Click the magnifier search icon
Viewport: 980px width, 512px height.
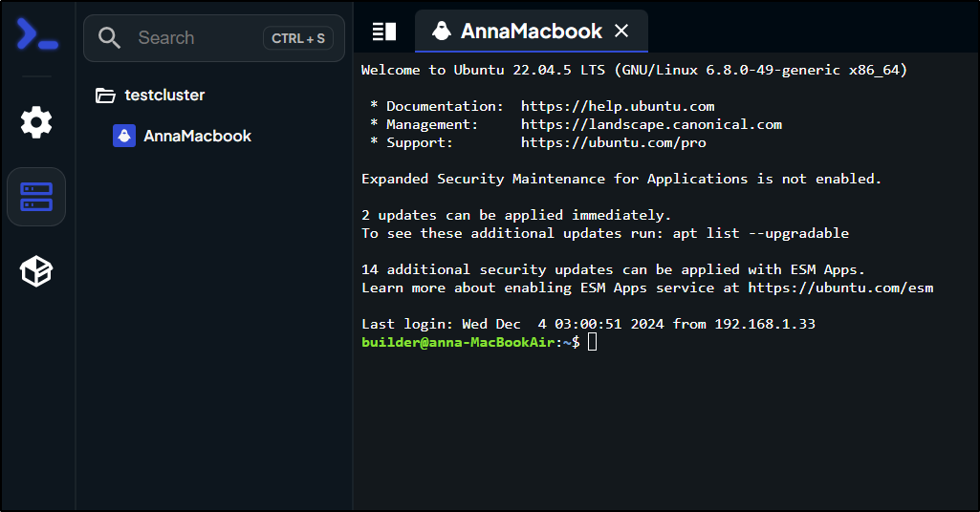coord(109,38)
